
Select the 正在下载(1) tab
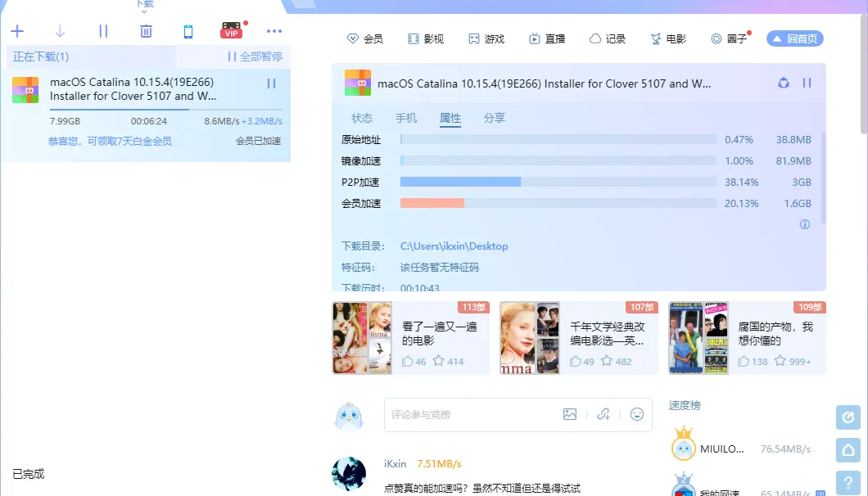(x=41, y=56)
